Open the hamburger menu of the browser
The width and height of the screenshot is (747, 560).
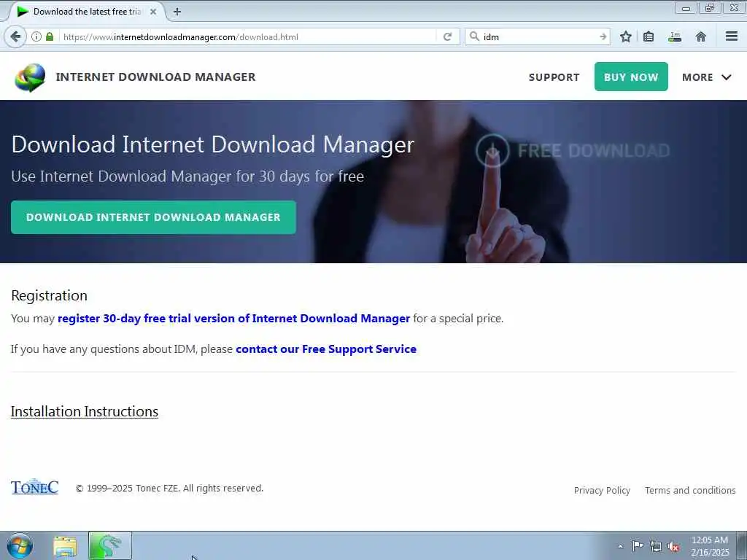pos(732,36)
